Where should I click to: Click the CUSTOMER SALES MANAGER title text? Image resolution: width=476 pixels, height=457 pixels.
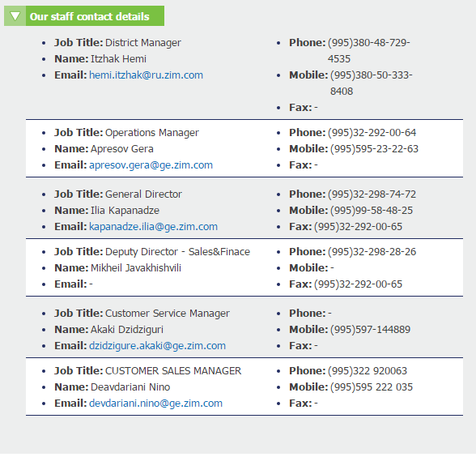pyautogui.click(x=173, y=371)
